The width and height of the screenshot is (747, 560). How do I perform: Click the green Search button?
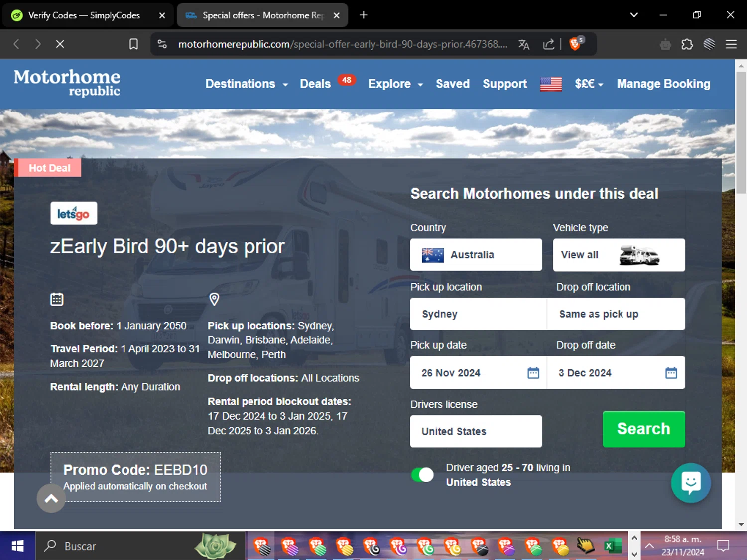(643, 429)
